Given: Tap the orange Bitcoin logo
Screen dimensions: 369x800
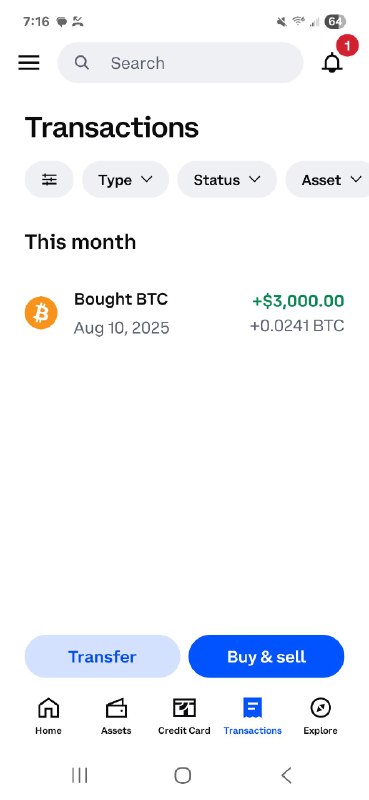Looking at the screenshot, I should (41, 313).
